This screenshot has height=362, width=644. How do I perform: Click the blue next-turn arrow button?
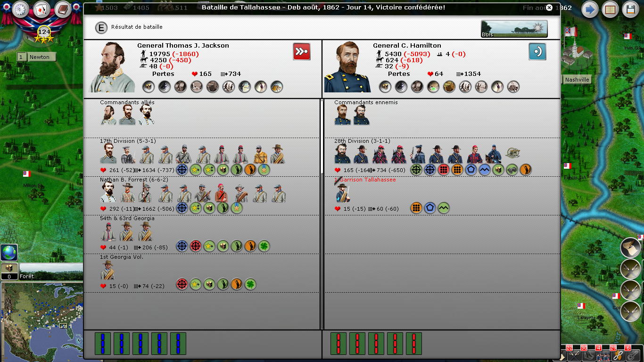589,9
